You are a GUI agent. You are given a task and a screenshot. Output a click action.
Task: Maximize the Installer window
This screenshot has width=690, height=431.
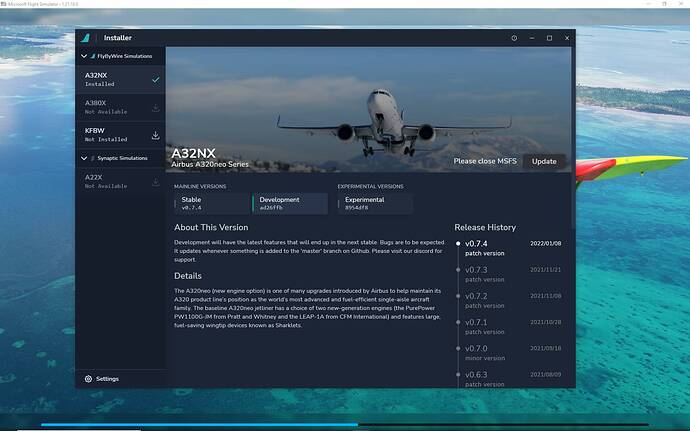[549, 38]
